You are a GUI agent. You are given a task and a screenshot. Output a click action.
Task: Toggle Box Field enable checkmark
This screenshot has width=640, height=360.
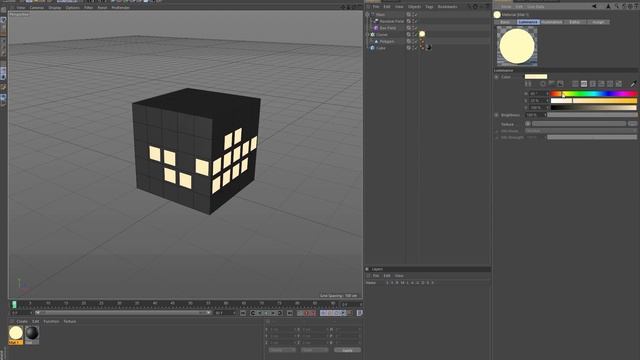click(415, 28)
